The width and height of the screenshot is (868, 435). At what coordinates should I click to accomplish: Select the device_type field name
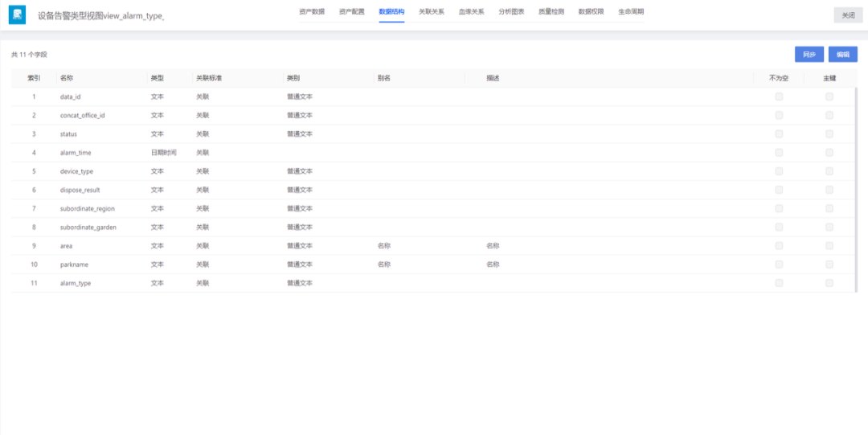(76, 171)
